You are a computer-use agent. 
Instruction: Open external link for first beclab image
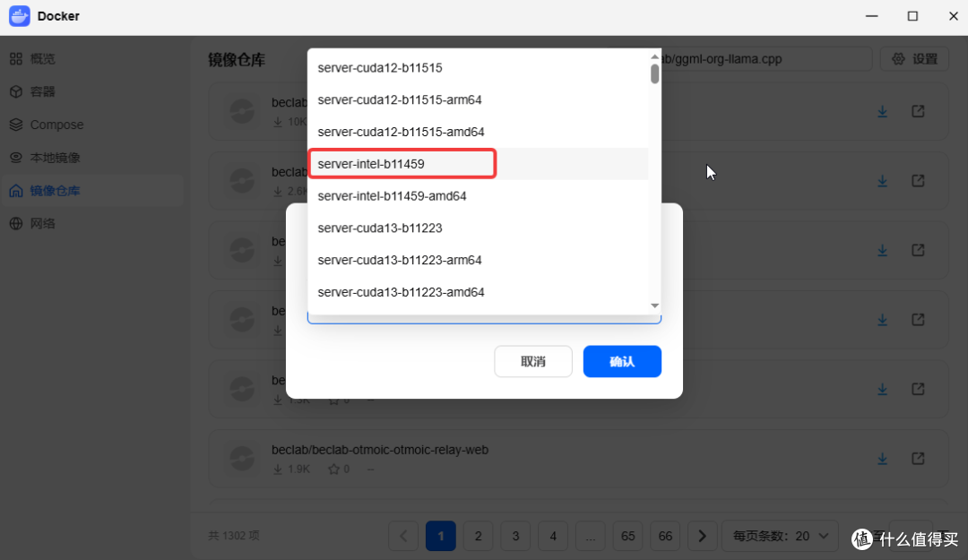tap(918, 112)
